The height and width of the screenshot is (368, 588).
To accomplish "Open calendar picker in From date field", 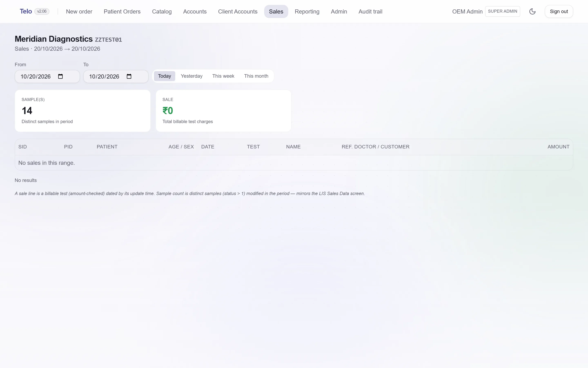I will pyautogui.click(x=60, y=76).
